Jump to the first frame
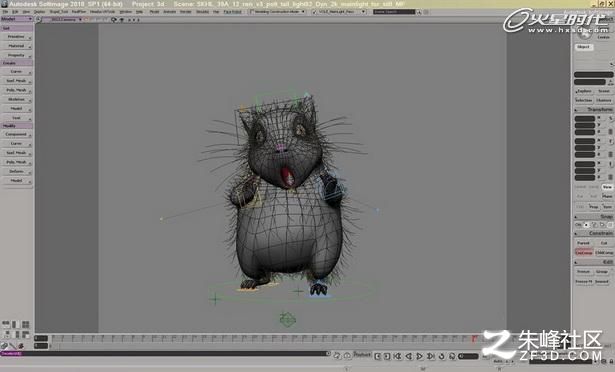 [x=377, y=356]
